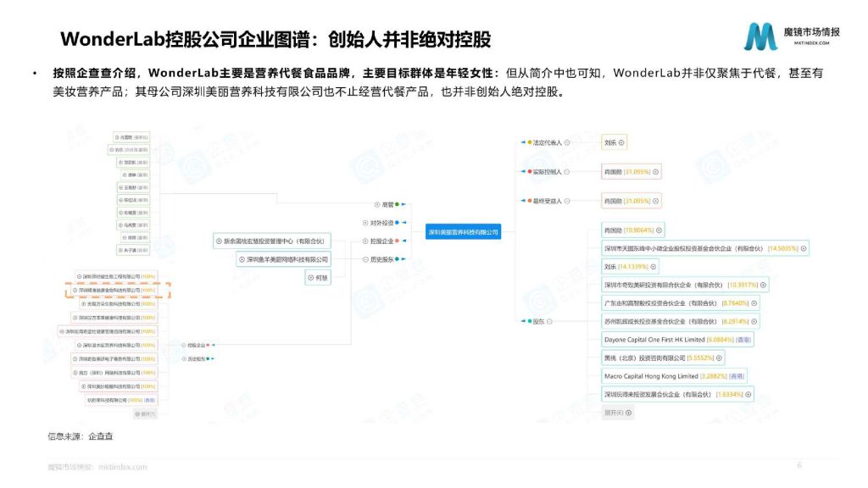Click the mktindex.com footer text
Viewport: 868px width, 488px height.
(x=123, y=467)
